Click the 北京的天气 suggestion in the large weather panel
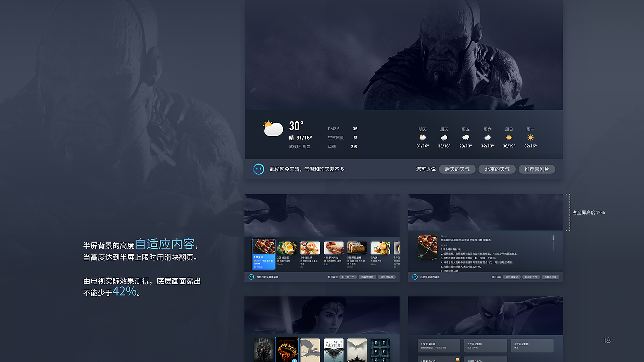The width and height of the screenshot is (644, 362). click(x=497, y=169)
